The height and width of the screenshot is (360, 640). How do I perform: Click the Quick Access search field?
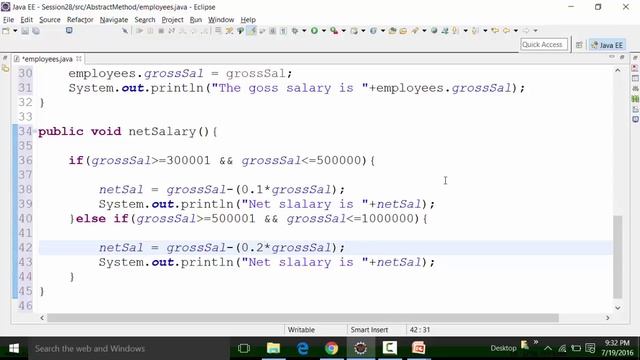pyautogui.click(x=544, y=44)
